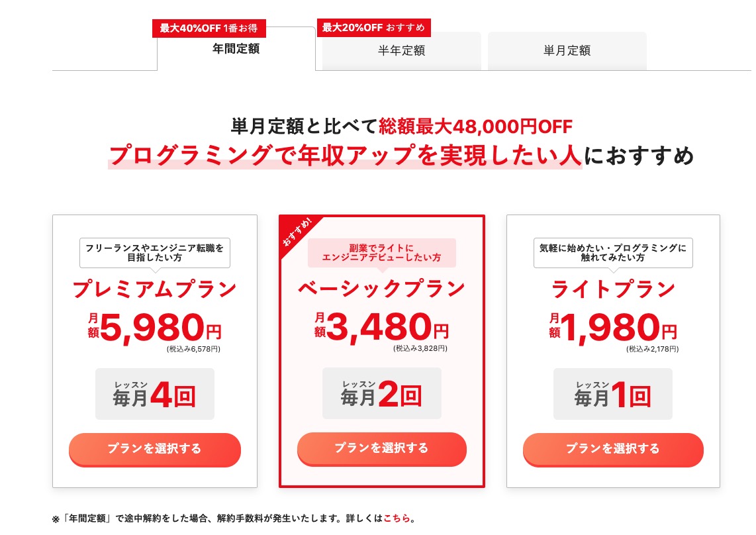Open the 単月定額 tab
The width and height of the screenshot is (756, 535).
coord(567,51)
